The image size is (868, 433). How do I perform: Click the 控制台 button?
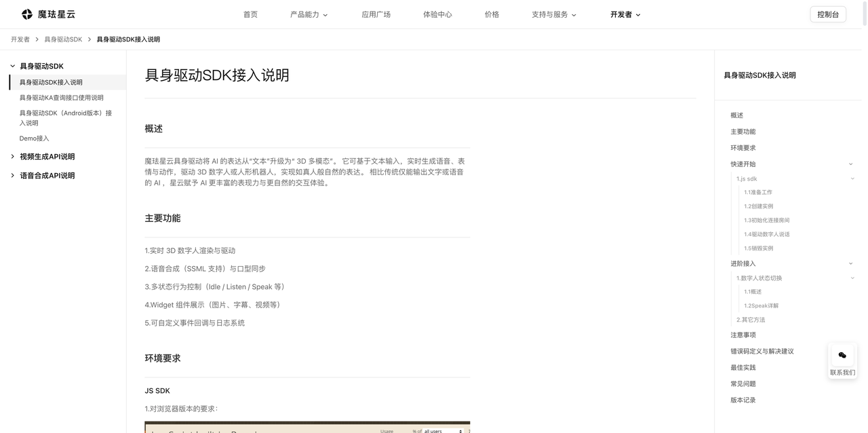coord(828,14)
